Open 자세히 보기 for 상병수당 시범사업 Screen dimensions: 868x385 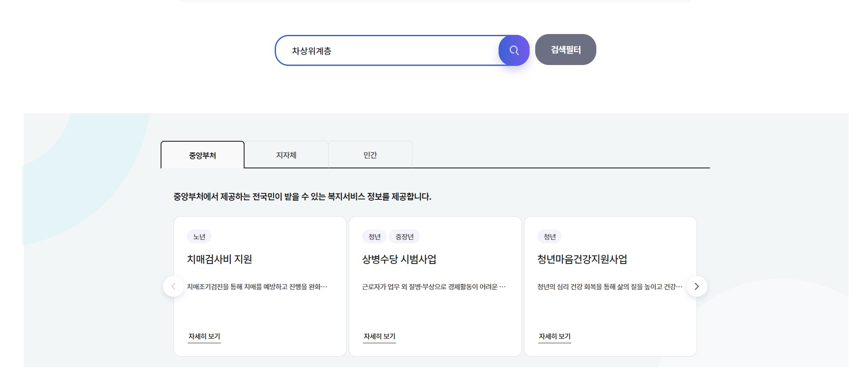coord(379,336)
